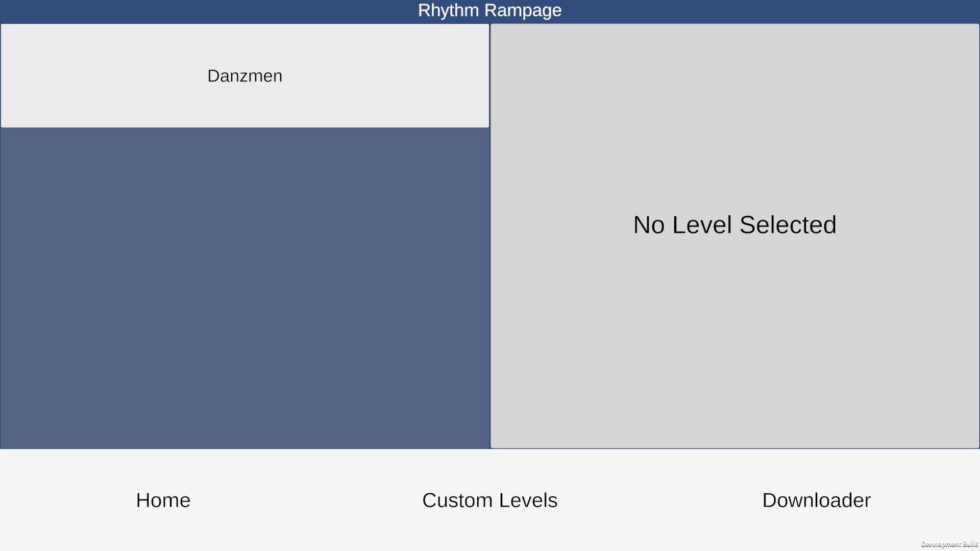The width and height of the screenshot is (980, 551).
Task: Choose Downloader in the bottom navigation
Action: [816, 500]
